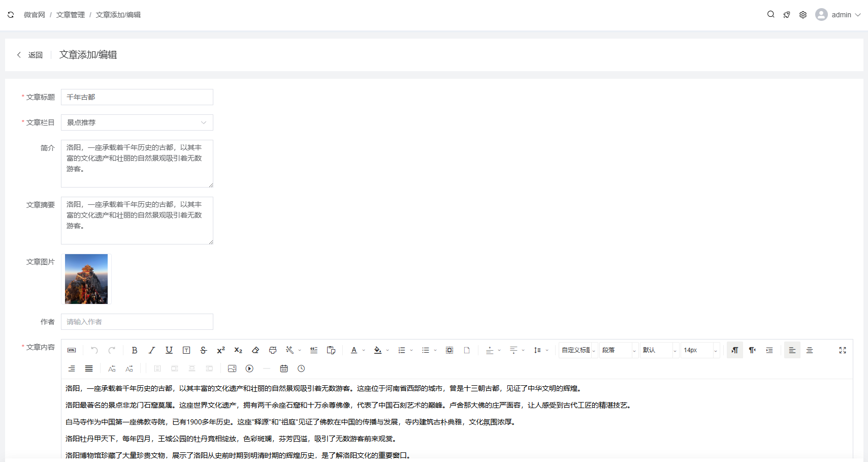Click the line height icon
Image resolution: width=868 pixels, height=462 pixels.
[537, 350]
